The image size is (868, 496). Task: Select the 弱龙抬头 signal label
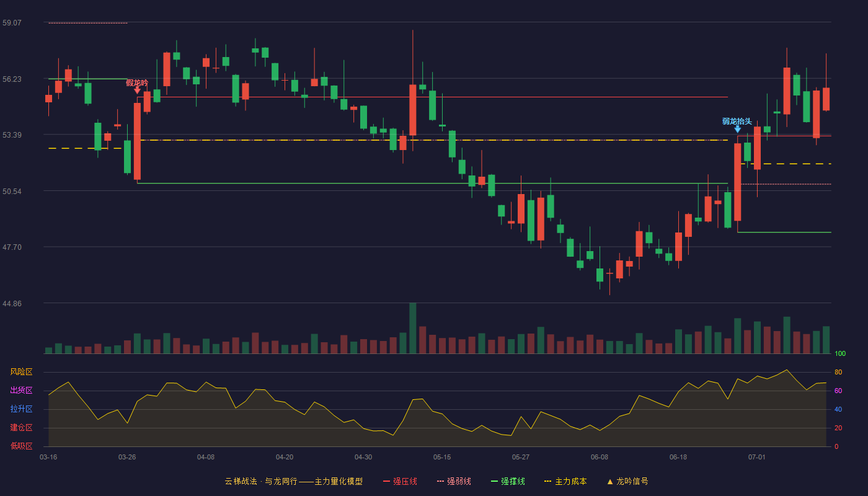(x=737, y=121)
